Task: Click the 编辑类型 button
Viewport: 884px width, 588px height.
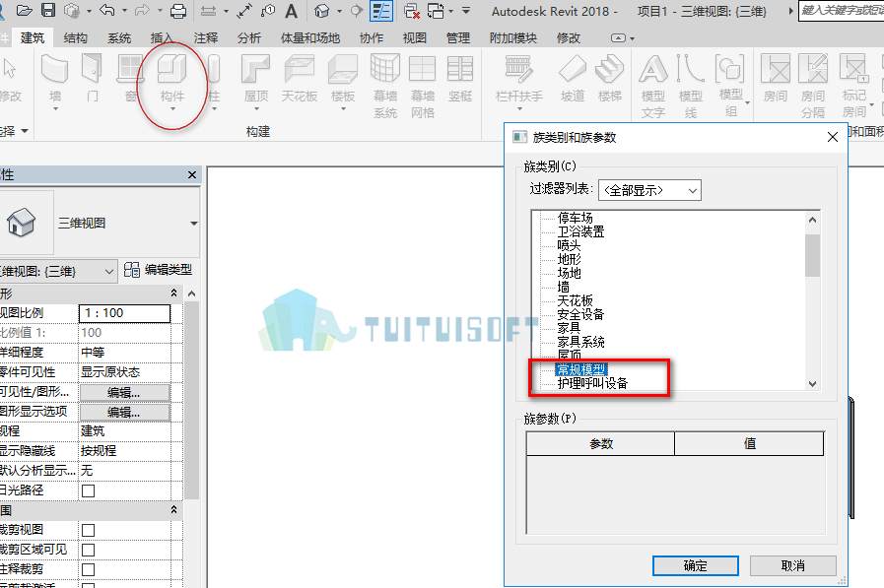Action: tap(159, 270)
